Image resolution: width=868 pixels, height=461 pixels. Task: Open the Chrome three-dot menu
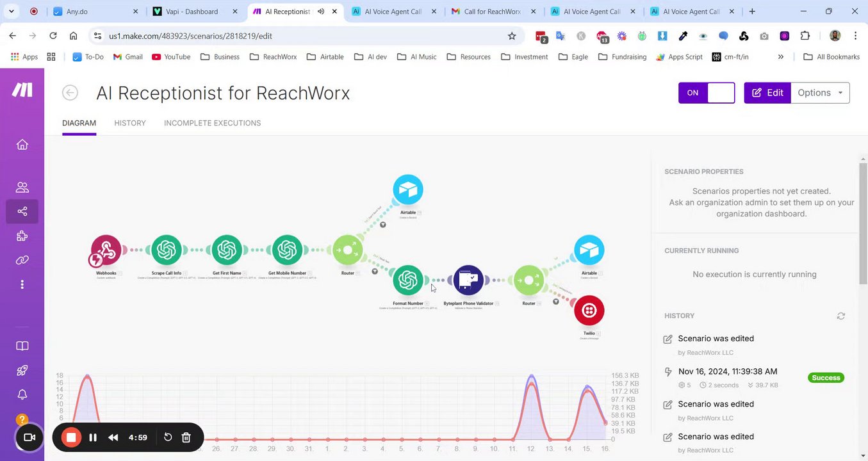856,36
